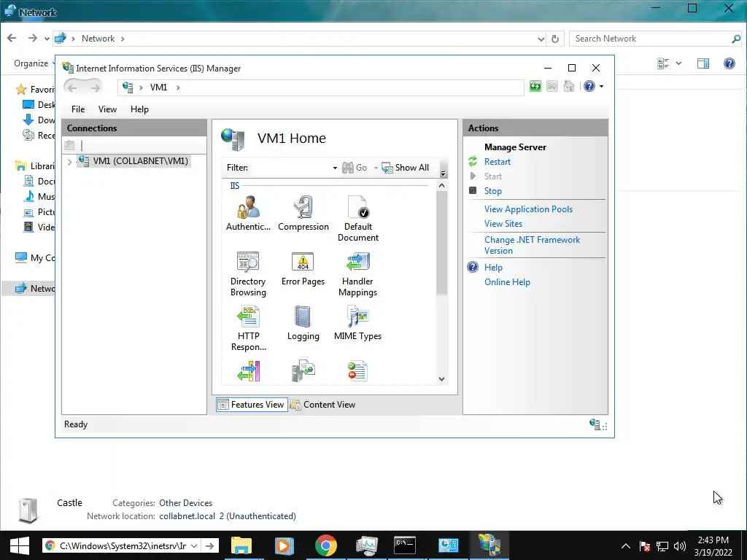
Task: Open HTTP Response Headers feature
Action: pyautogui.click(x=248, y=329)
